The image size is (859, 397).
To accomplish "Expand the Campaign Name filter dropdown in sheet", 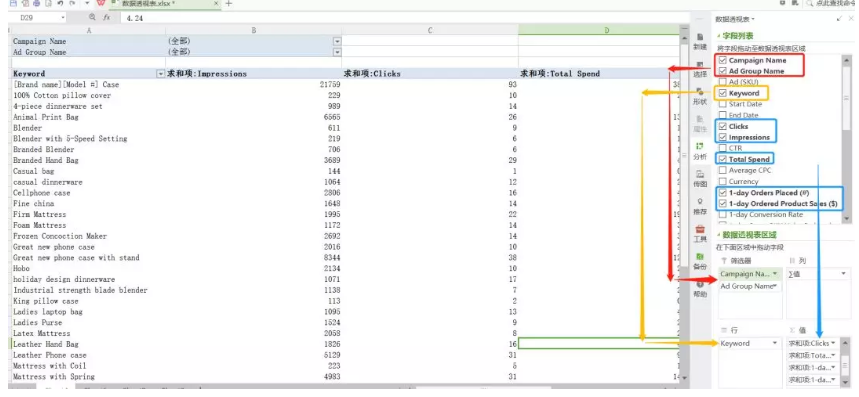I will (337, 41).
